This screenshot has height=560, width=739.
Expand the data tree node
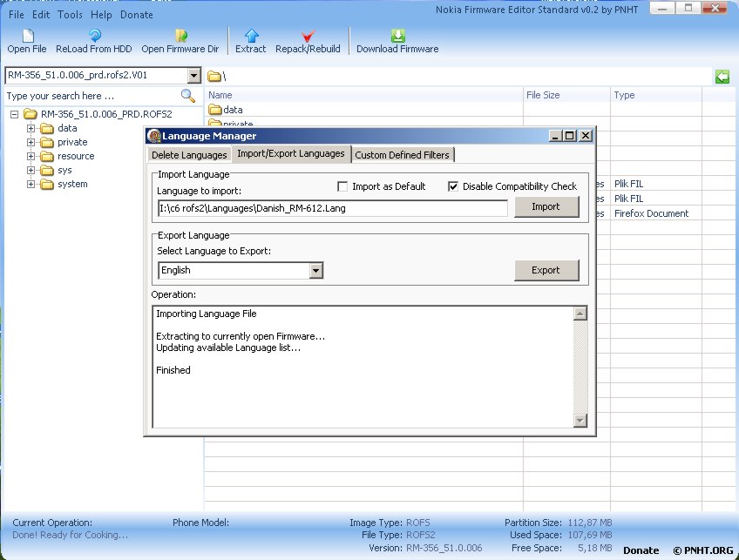[x=31, y=128]
